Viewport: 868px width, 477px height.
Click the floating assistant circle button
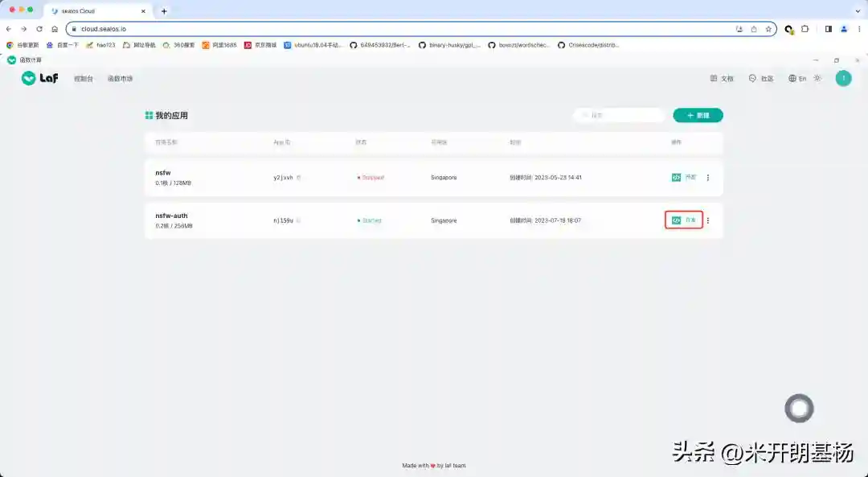(799, 409)
